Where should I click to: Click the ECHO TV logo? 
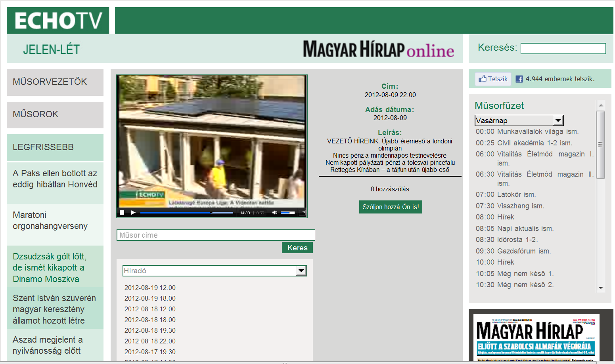58,21
